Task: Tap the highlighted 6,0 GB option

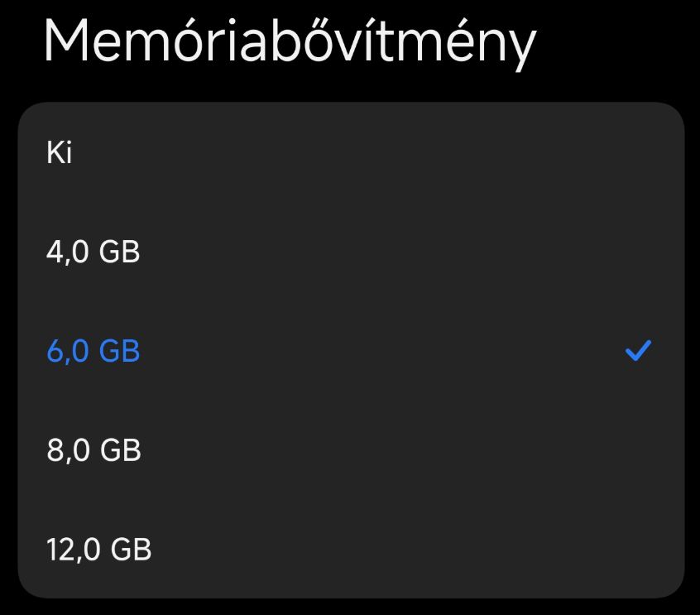Action: point(350,351)
